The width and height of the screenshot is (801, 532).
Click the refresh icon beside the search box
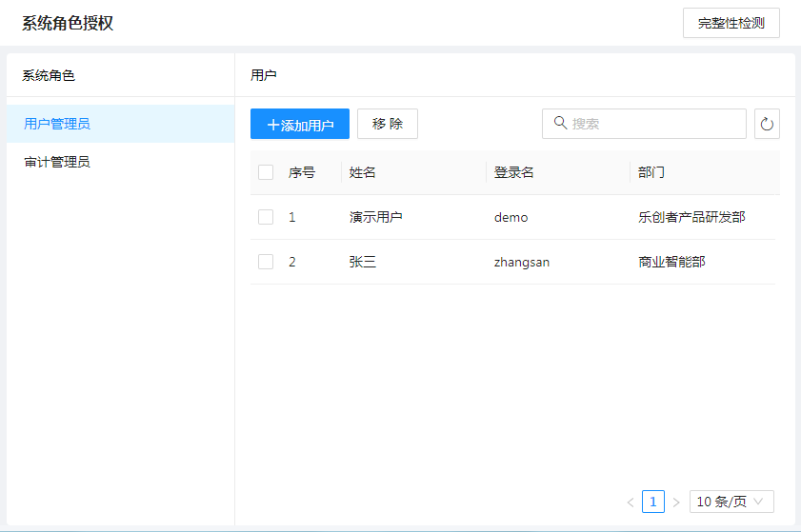tap(767, 124)
